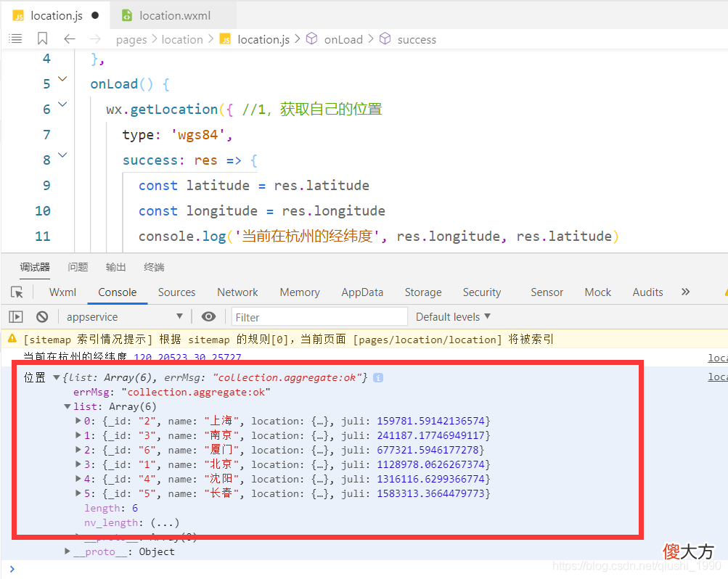Switch to the AppData devtools tab
This screenshot has height=579, width=728.
click(x=362, y=292)
